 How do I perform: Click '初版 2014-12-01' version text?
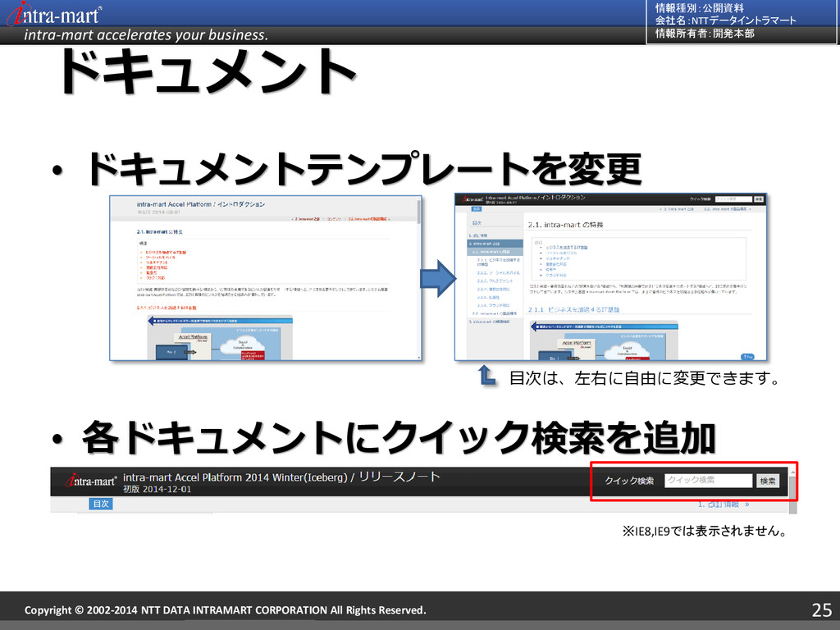coord(157,489)
